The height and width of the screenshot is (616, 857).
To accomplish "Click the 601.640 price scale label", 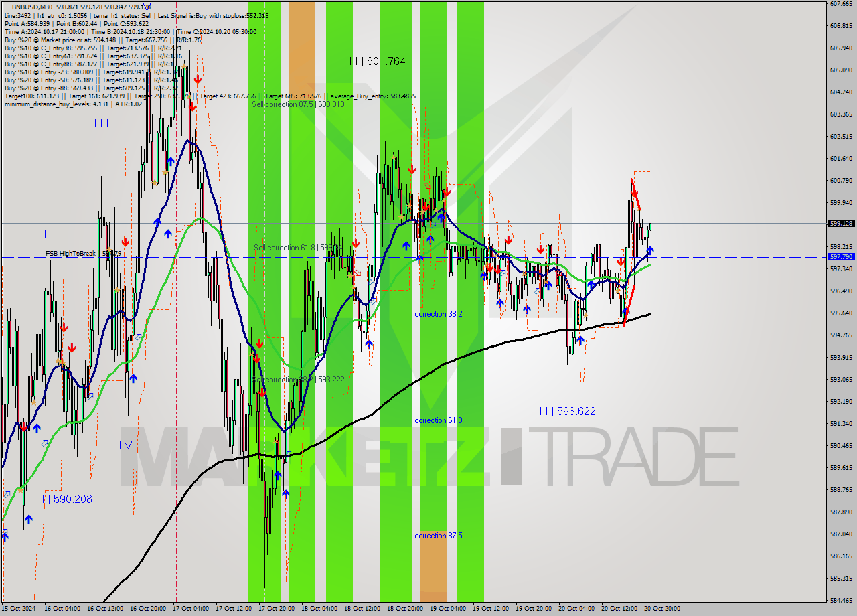I will point(841,158).
